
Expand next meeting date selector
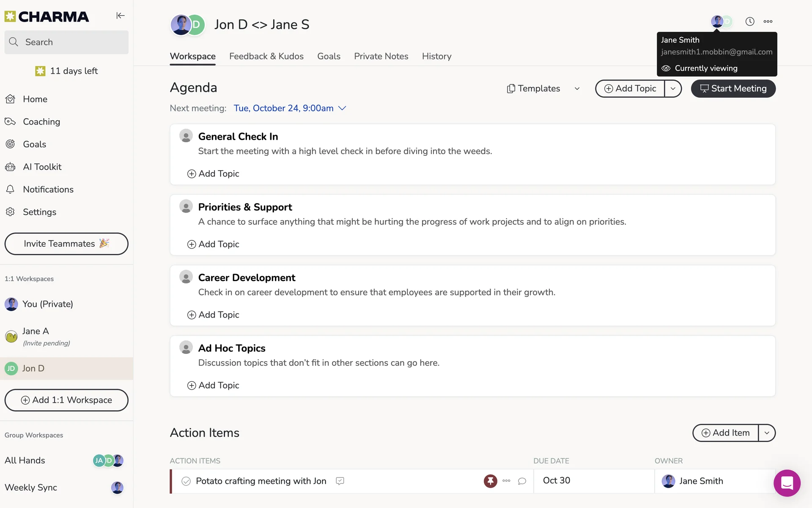(x=342, y=108)
